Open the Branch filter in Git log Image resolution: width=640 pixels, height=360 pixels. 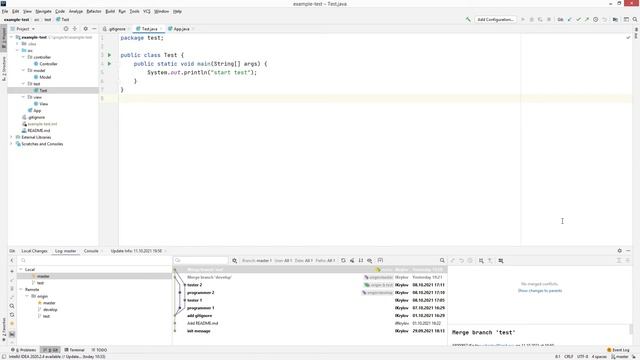256,260
